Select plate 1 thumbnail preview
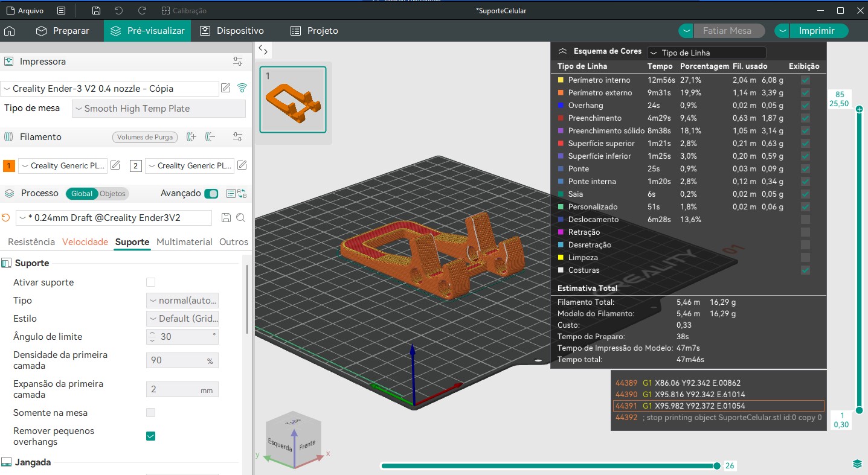Screen dimensions: 868x475 pos(293,100)
